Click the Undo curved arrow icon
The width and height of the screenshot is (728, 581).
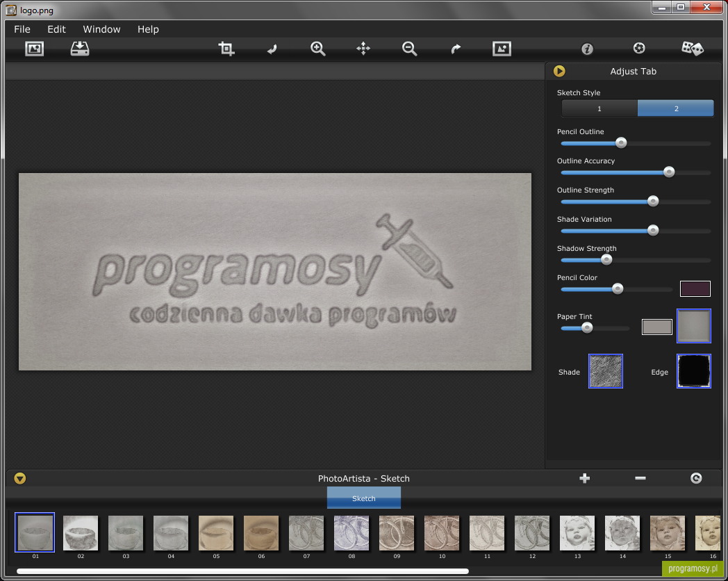[x=272, y=49]
